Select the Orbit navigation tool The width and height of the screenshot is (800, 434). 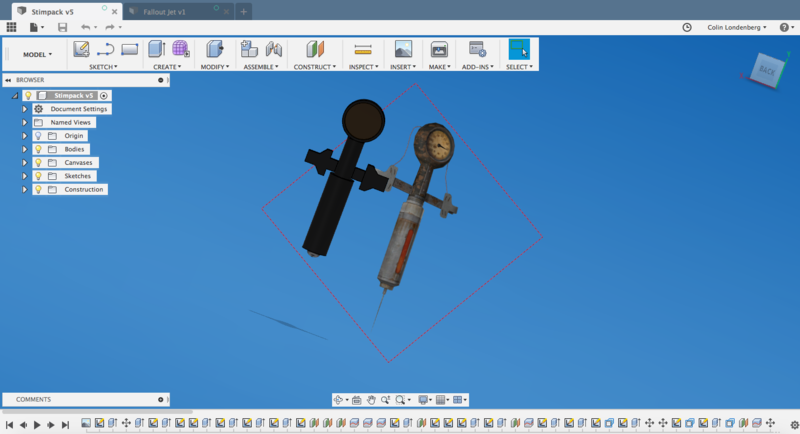[x=338, y=400]
